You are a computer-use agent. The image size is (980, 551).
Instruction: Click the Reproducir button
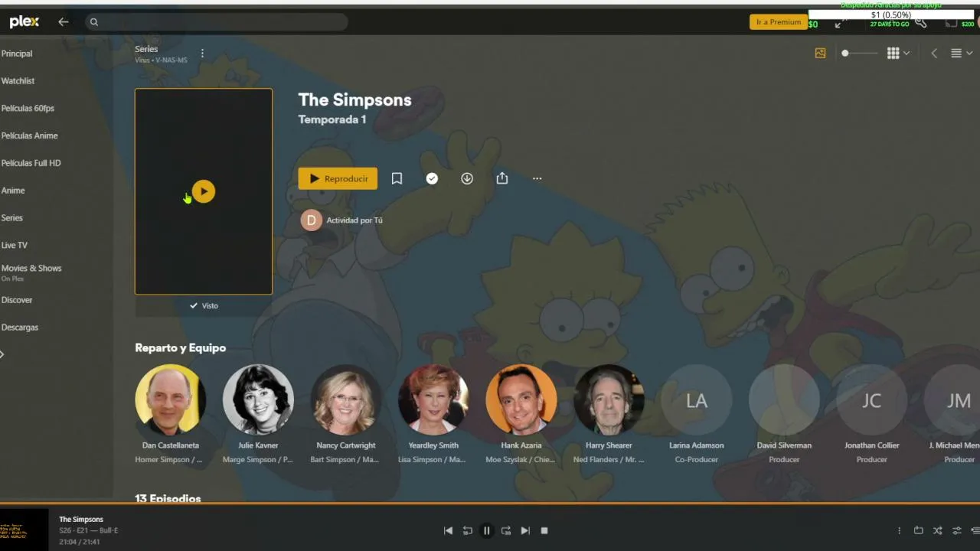tap(338, 178)
